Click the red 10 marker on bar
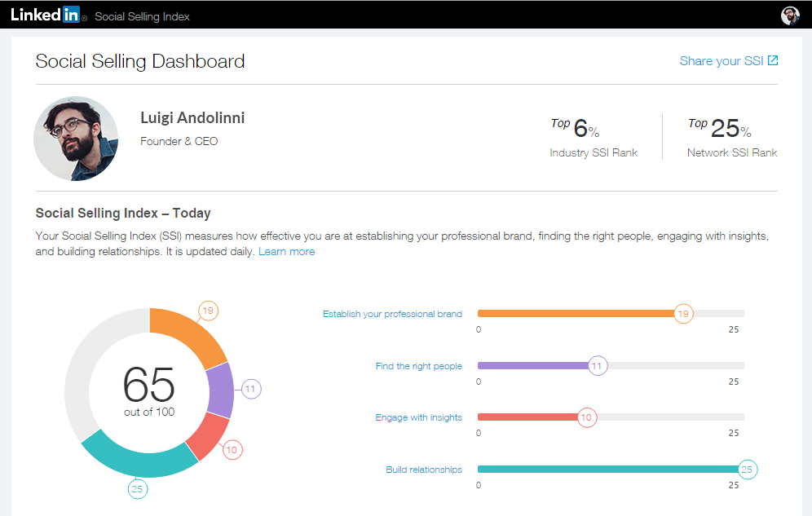 [x=586, y=417]
